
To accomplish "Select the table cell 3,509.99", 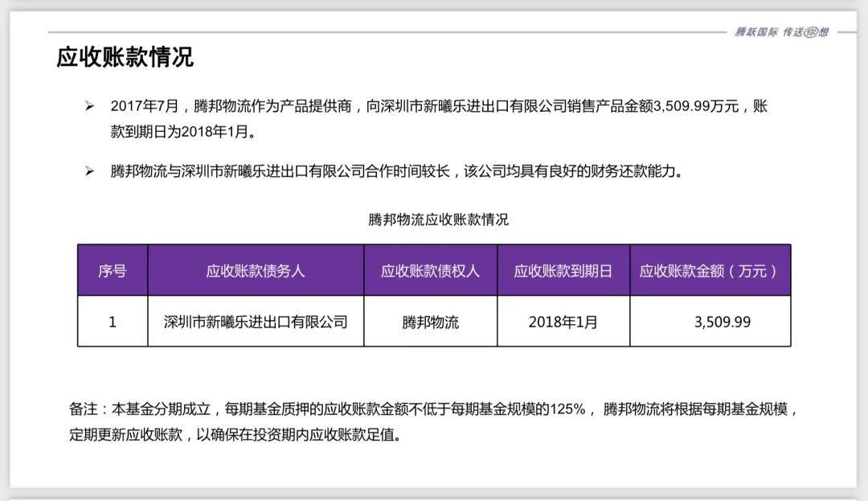I will click(x=710, y=321).
